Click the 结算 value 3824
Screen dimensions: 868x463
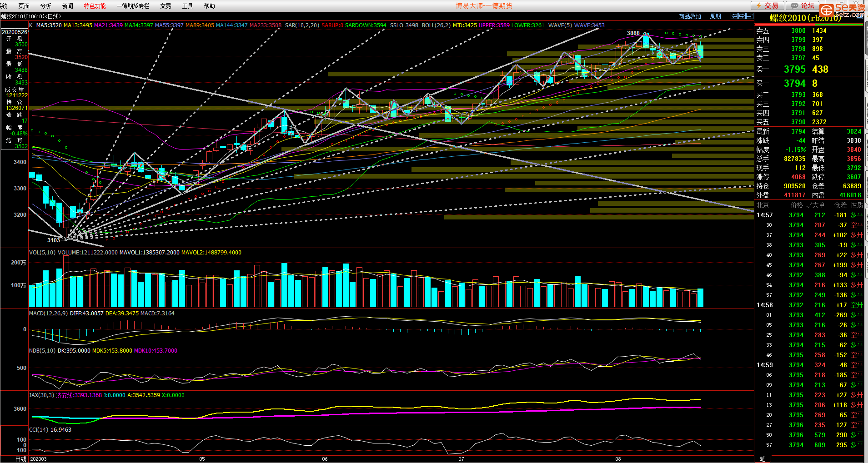(x=853, y=131)
